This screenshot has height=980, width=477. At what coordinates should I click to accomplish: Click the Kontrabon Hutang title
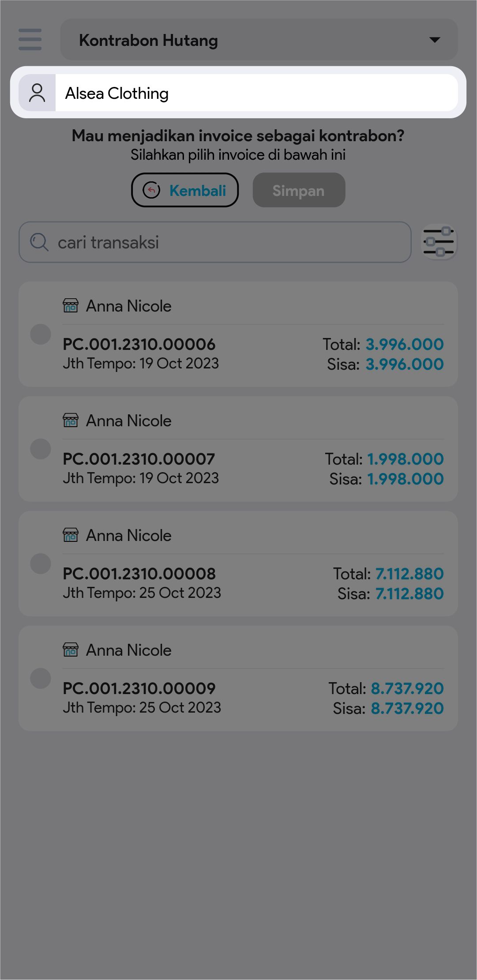(148, 40)
